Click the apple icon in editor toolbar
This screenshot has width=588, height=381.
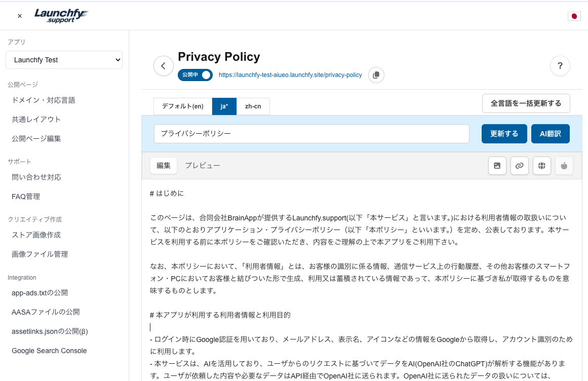click(564, 166)
